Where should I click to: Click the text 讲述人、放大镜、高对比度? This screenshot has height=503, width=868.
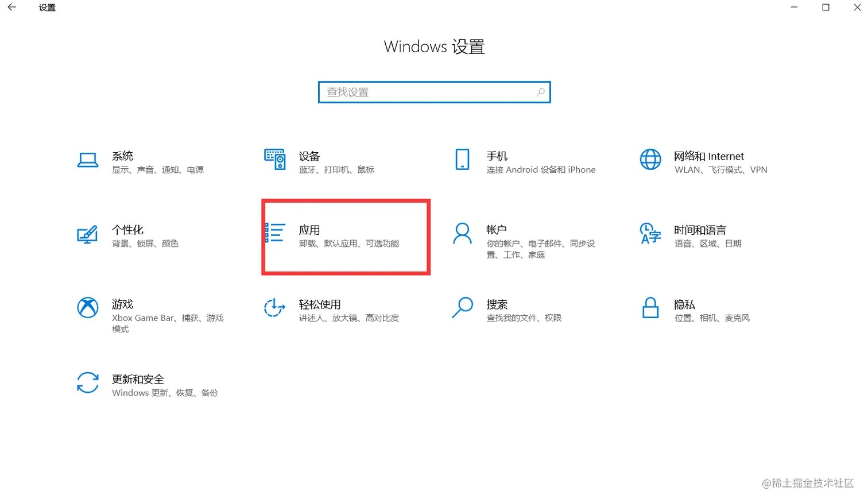(349, 318)
